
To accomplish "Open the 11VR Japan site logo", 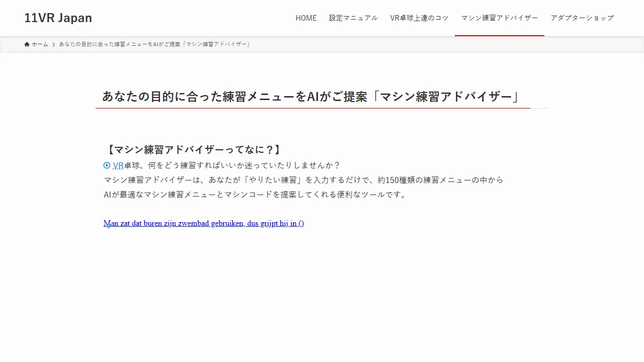I will coord(58,18).
